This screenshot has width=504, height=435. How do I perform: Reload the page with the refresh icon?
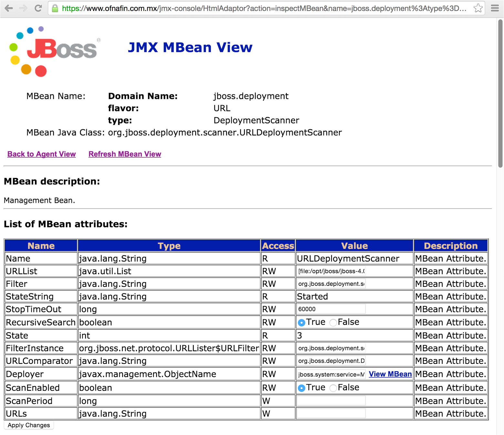38,8
